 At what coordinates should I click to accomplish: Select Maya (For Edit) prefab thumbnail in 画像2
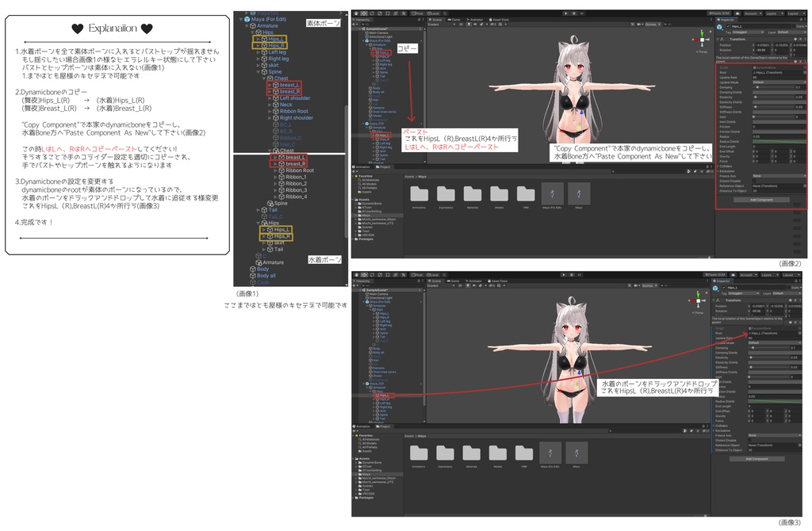point(552,193)
